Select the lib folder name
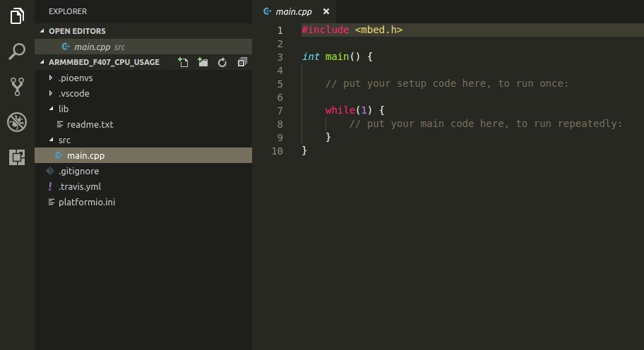Viewport: 644px width, 350px height. [64, 109]
